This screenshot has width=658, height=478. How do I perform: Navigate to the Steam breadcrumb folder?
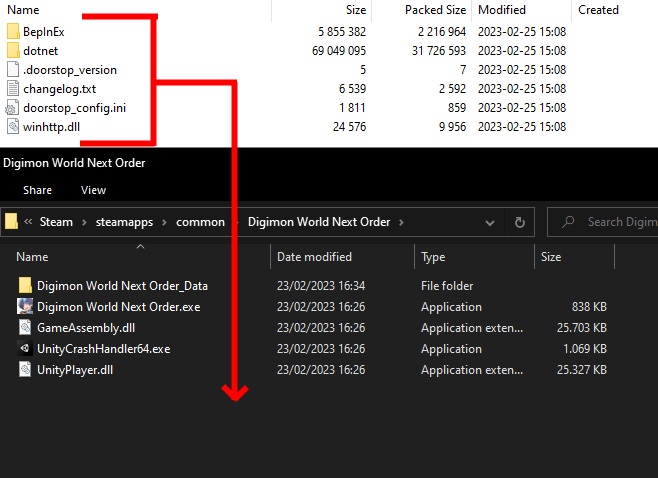[56, 222]
